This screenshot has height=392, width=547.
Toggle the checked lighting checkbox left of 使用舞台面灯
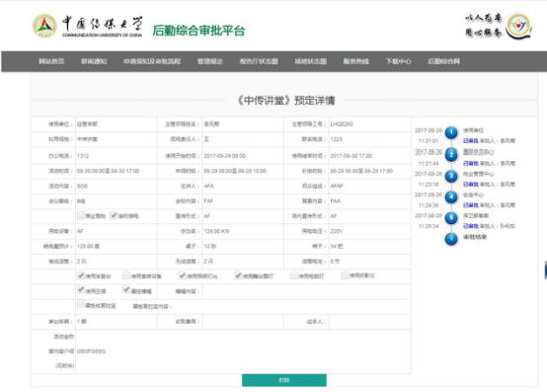183,275
